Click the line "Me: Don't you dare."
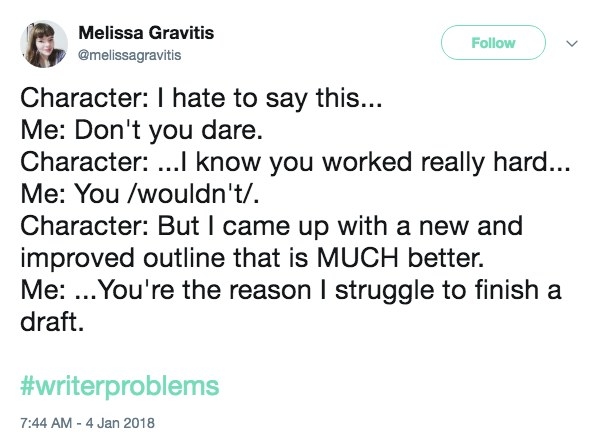602x443 pixels. pos(142,131)
